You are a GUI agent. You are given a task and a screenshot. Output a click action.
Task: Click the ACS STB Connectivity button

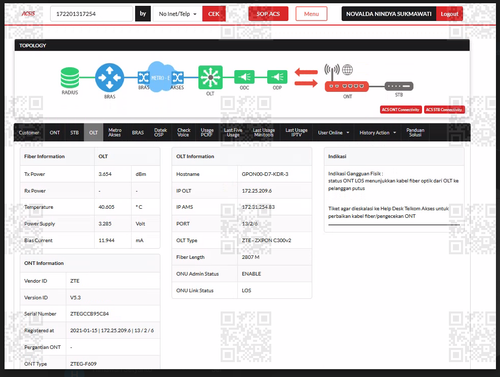point(444,110)
